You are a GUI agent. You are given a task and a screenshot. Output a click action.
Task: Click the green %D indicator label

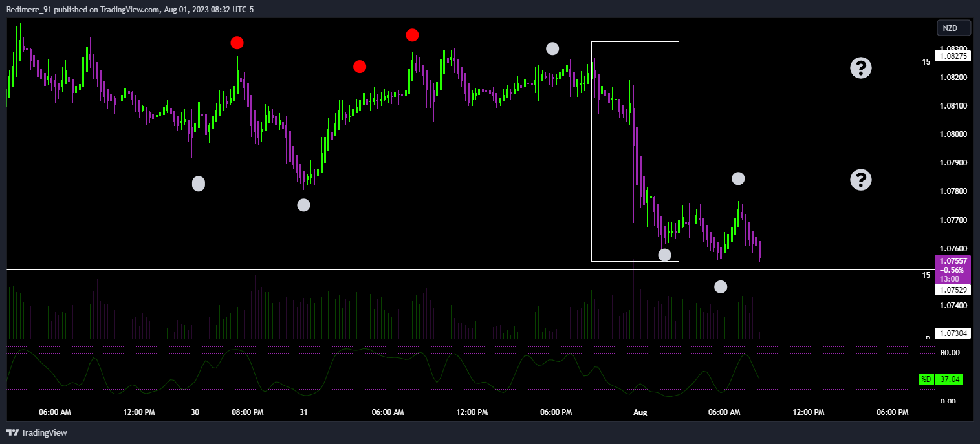click(x=926, y=379)
